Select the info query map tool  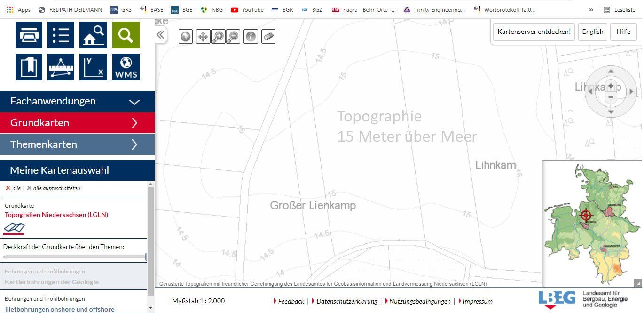click(x=251, y=36)
